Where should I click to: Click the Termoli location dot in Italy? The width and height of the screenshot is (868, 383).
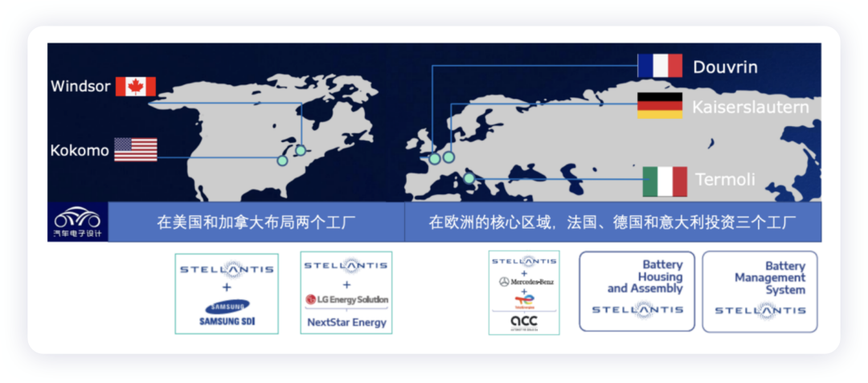[469, 178]
